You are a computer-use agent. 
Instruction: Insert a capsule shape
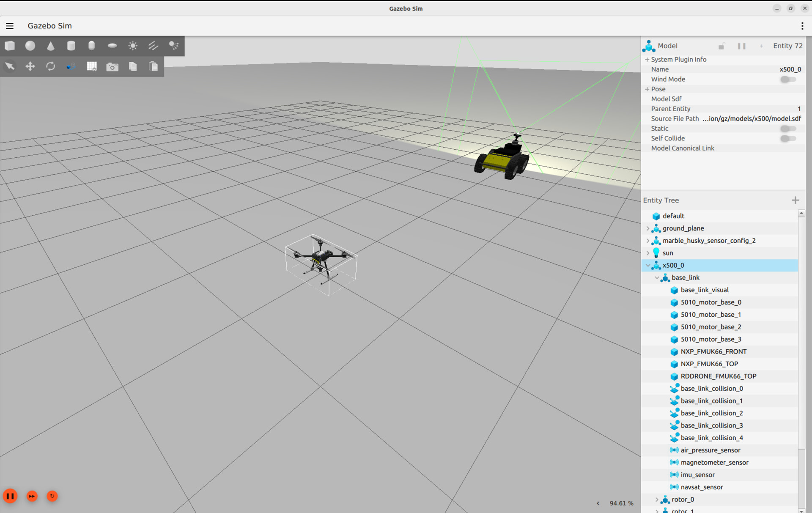click(91, 46)
